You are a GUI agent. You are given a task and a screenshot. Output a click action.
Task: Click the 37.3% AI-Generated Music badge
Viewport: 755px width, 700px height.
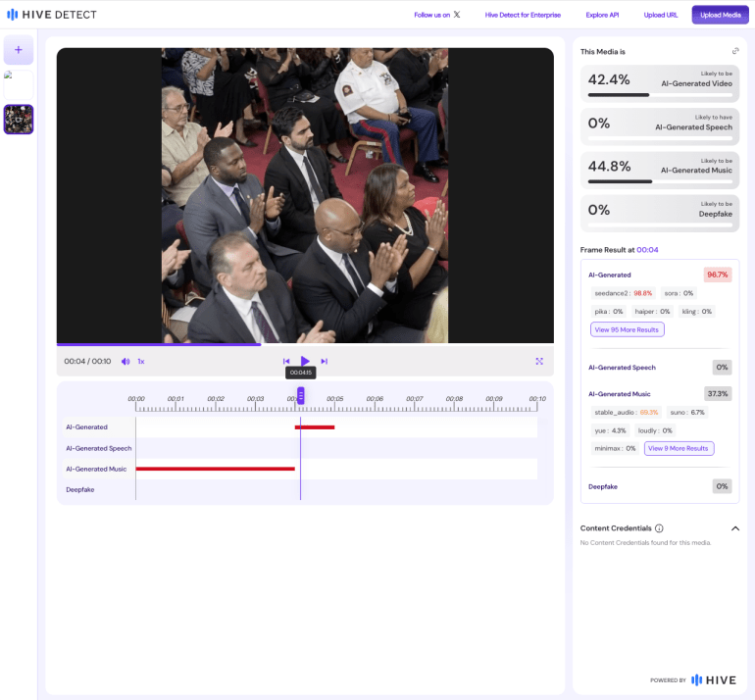pyautogui.click(x=718, y=394)
